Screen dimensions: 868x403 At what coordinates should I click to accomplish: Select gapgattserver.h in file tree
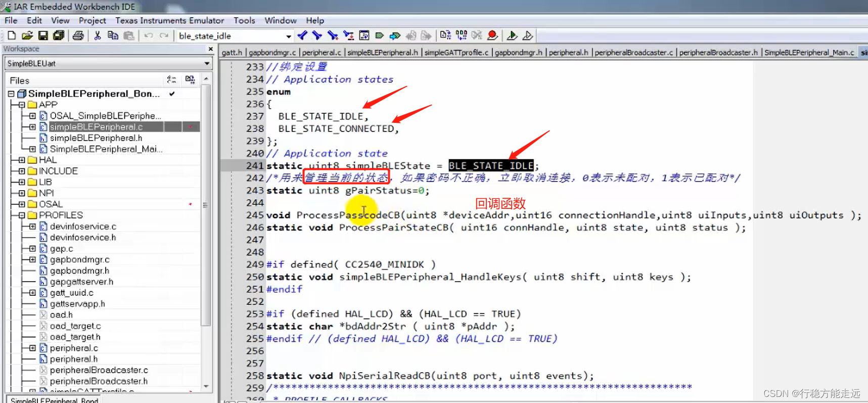(81, 282)
